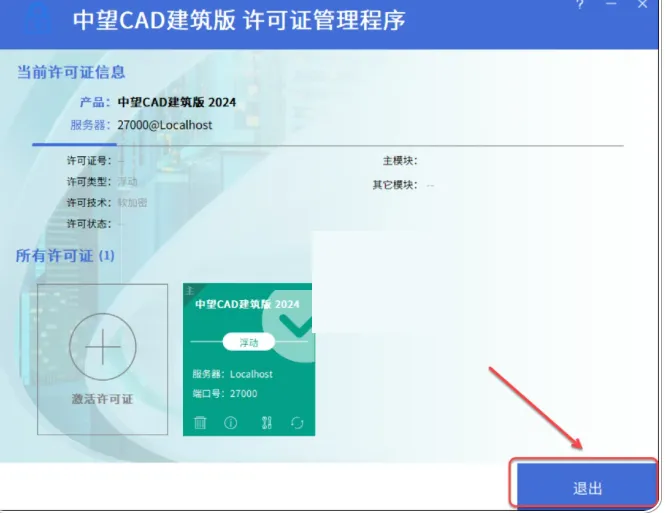Minimize the license manager window
The width and height of the screenshot is (666, 513).
(611, 4)
